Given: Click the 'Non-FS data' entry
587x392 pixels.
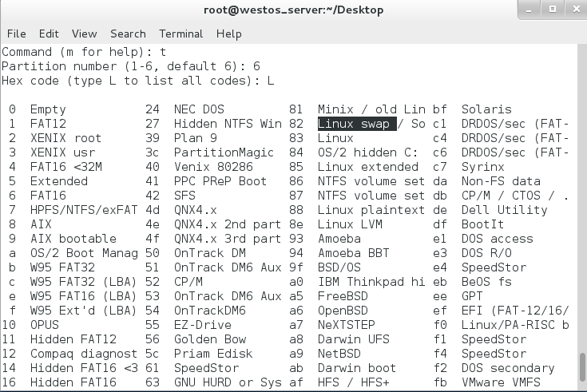Looking at the screenshot, I should [x=501, y=181].
